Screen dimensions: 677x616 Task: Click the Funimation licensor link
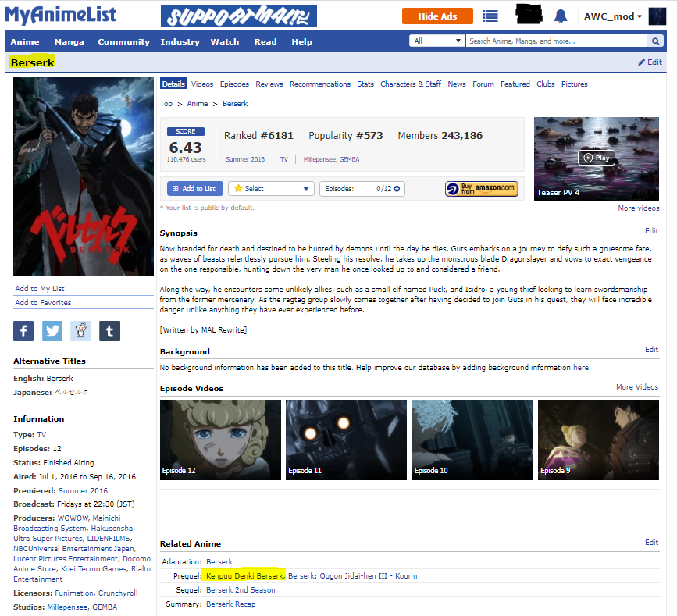click(74, 593)
